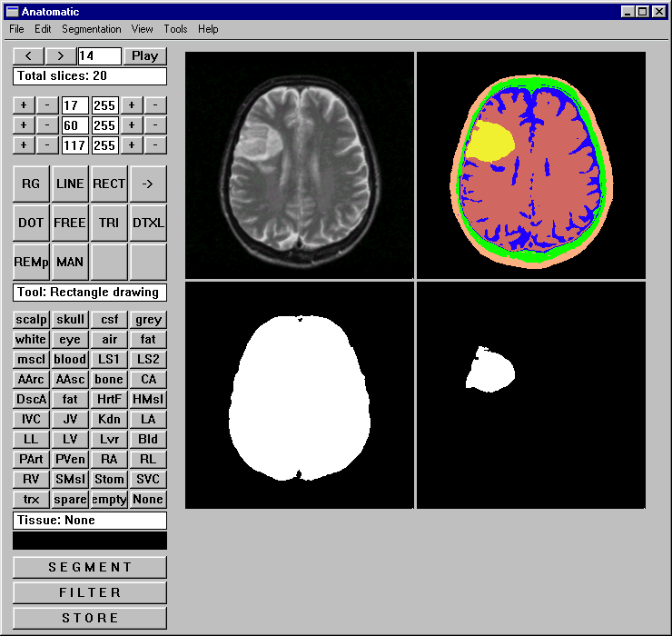
Task: Open the Tools menu
Action: [x=175, y=29]
